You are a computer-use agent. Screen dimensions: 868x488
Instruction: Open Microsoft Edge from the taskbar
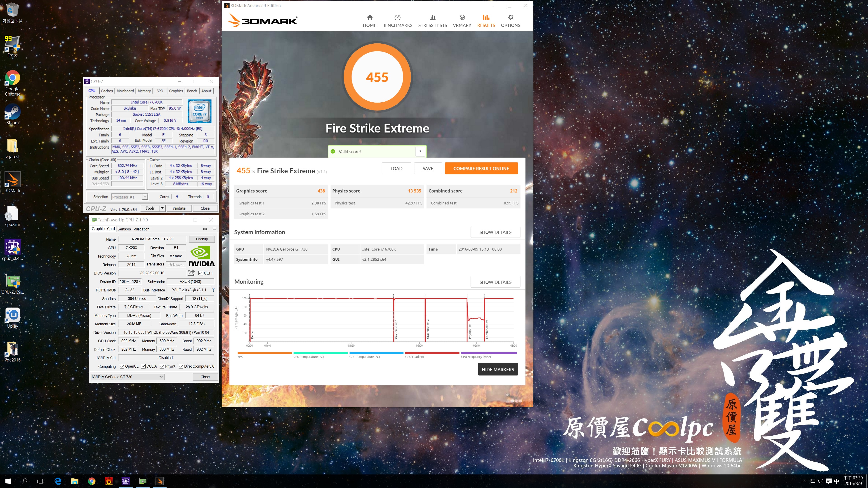tap(58, 481)
